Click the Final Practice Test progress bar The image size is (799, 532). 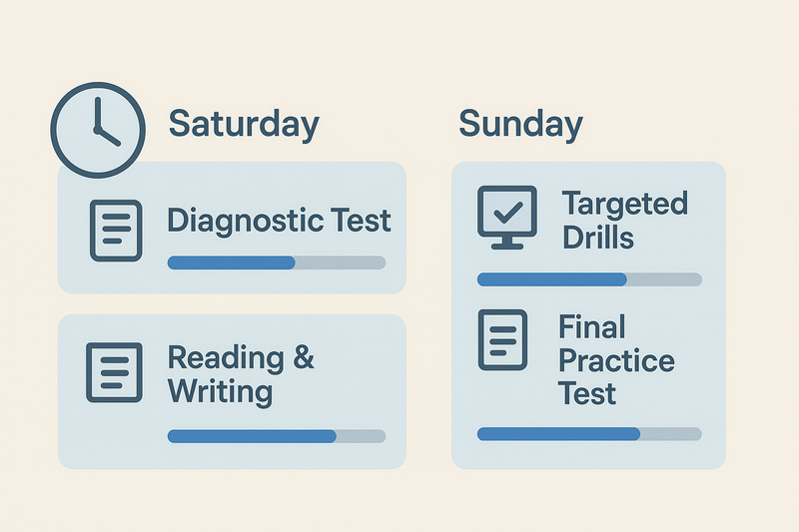(589, 434)
